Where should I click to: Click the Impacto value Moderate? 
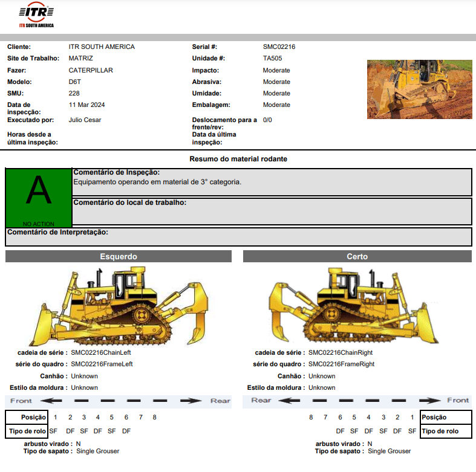276,70
